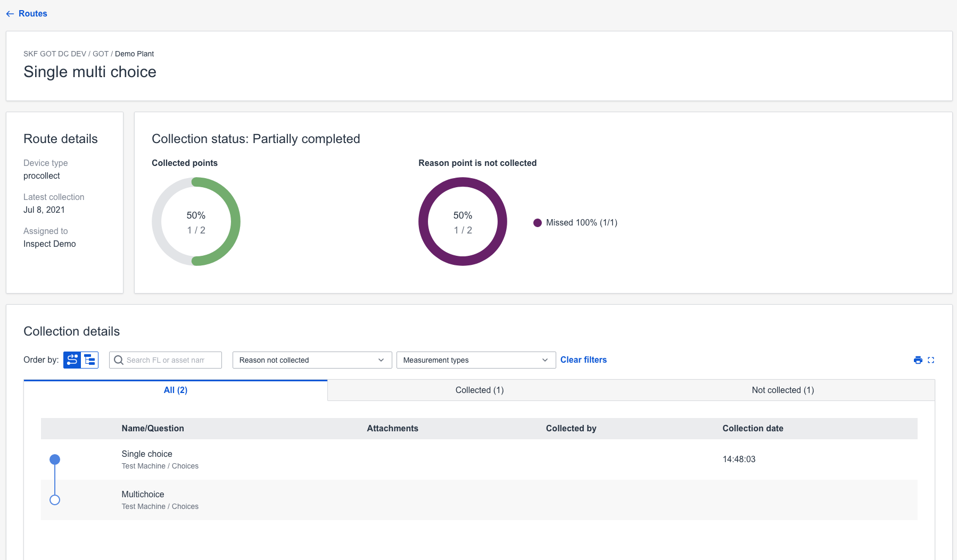The image size is (957, 560).
Task: Select the route order view icon
Action: pos(72,360)
